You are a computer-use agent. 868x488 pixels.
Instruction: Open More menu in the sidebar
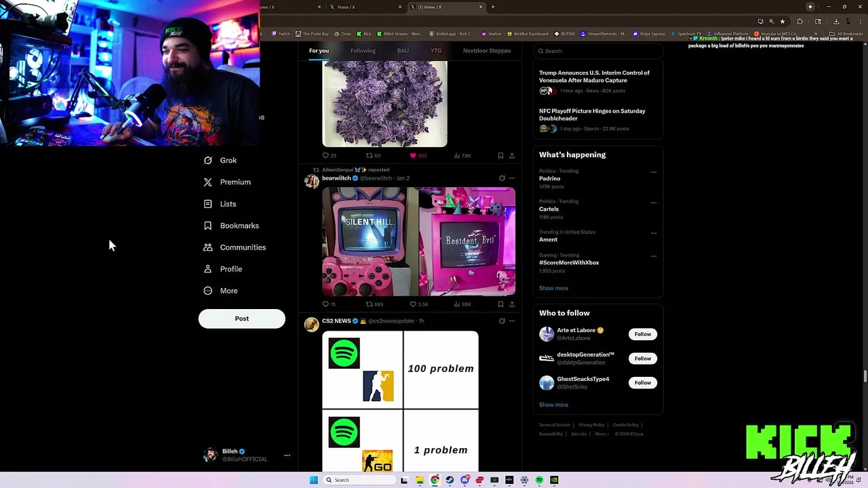tap(221, 291)
